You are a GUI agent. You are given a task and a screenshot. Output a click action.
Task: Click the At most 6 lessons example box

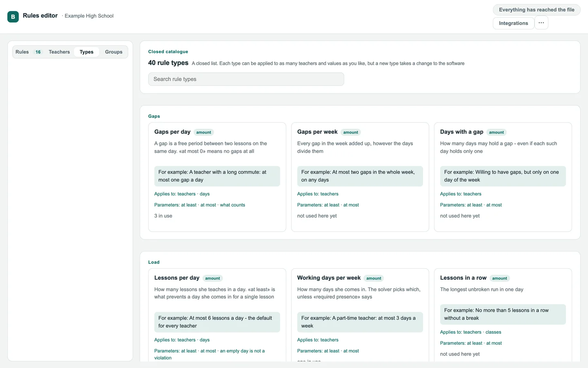pyautogui.click(x=217, y=322)
